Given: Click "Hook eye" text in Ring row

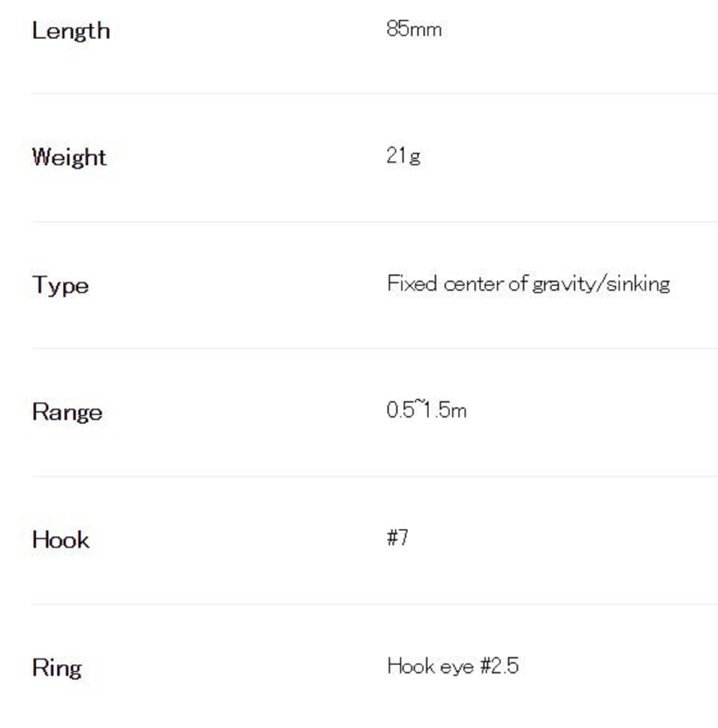Looking at the screenshot, I should (430, 666).
